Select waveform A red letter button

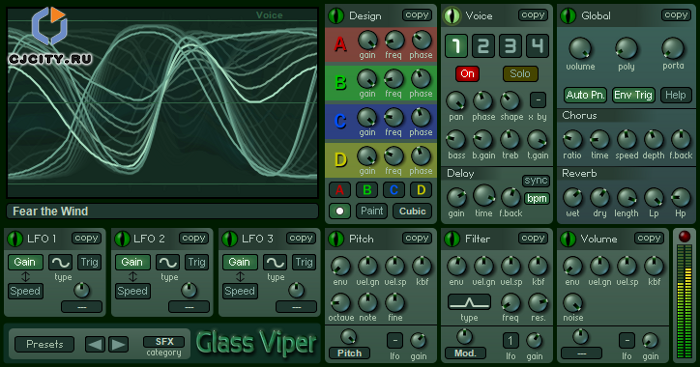pos(340,190)
